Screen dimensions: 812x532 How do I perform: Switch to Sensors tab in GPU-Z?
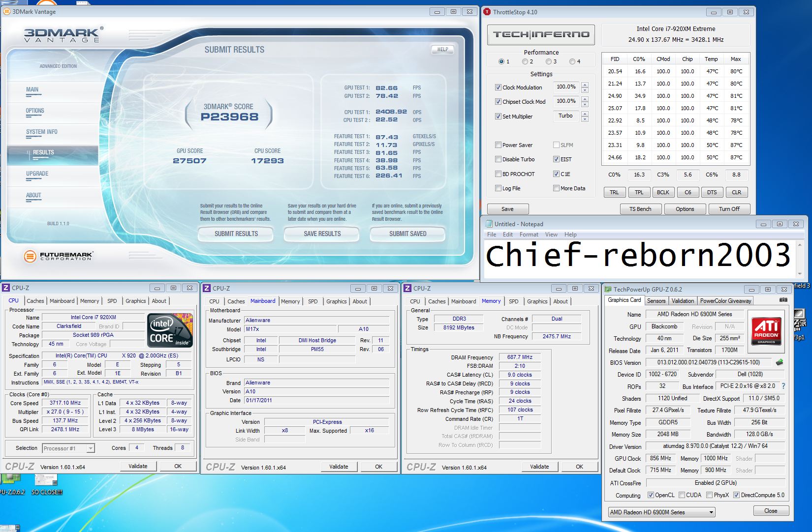[x=656, y=301]
